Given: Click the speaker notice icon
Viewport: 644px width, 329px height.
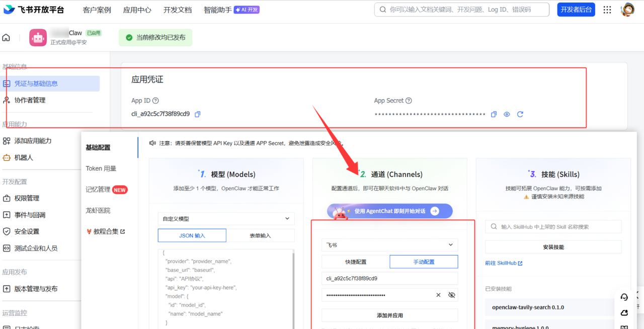Looking at the screenshot, I should tap(152, 143).
